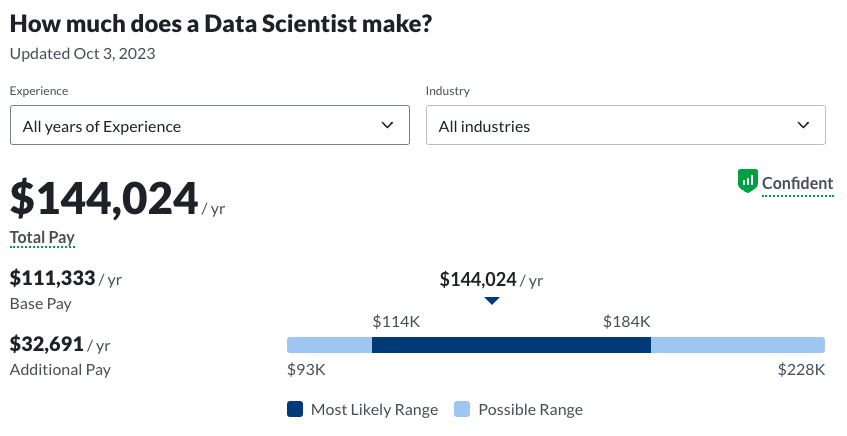This screenshot has width=847, height=436.
Task: Click the $32,691 Additional Pay amount
Action: [47, 344]
